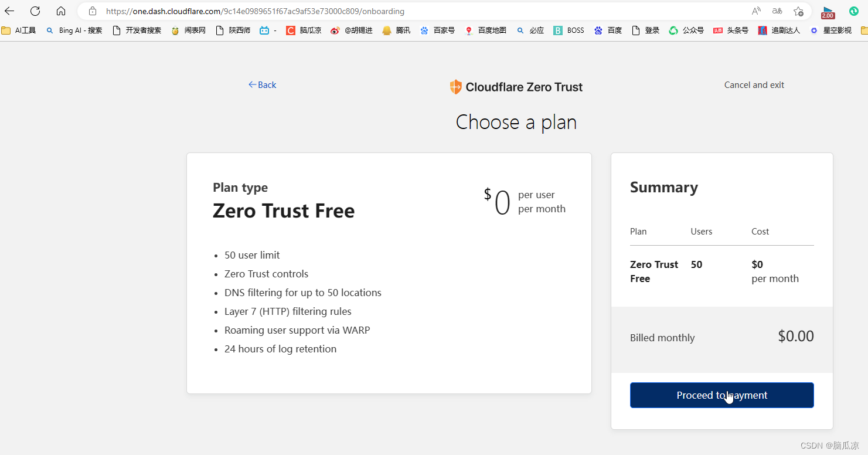
Task: Open the Bing AI - 搜索 bookmark
Action: [74, 30]
